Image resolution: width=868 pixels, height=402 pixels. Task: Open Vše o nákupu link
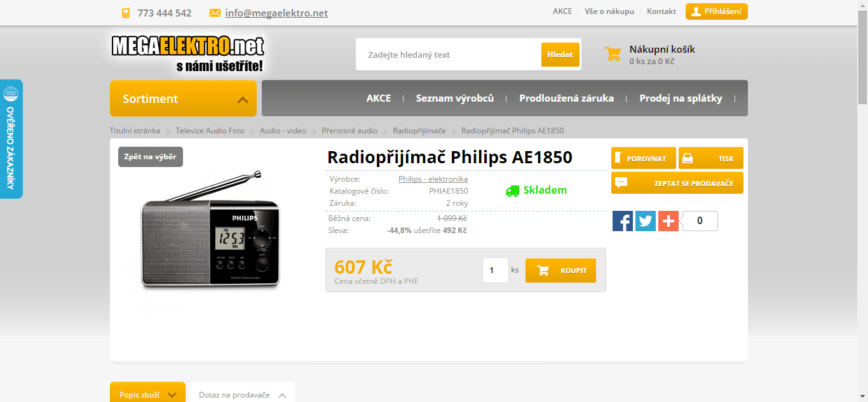tap(609, 11)
